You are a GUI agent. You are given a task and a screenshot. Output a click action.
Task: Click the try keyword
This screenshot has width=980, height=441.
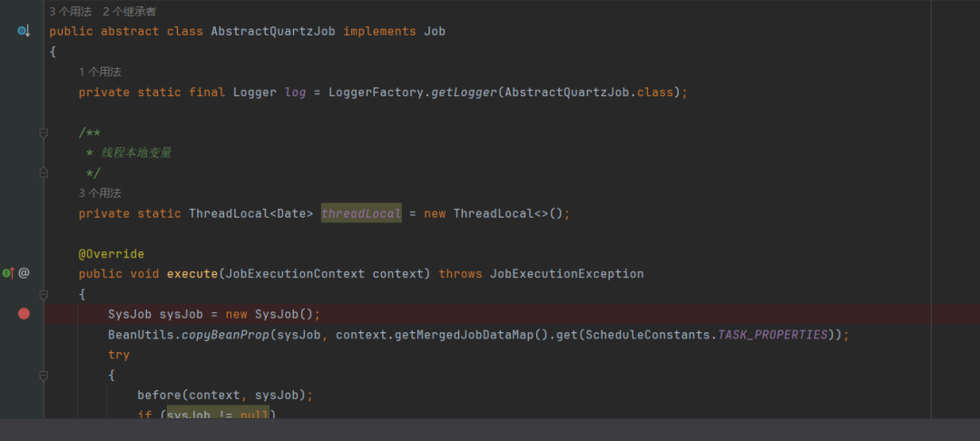coord(119,355)
